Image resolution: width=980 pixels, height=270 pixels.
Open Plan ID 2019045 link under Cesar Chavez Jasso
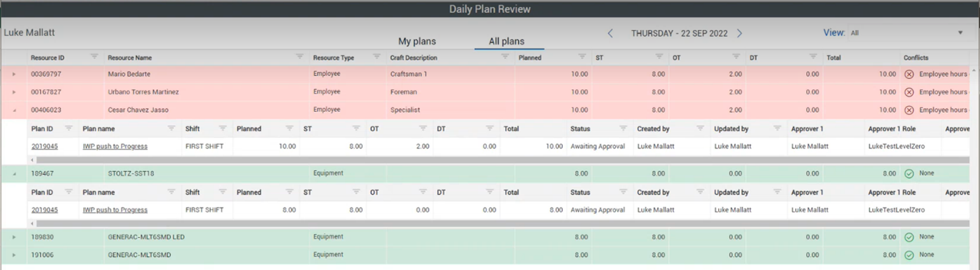click(44, 146)
